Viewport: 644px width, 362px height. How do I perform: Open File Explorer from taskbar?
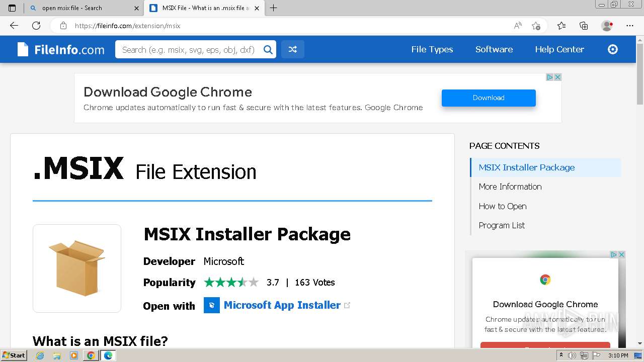57,355
